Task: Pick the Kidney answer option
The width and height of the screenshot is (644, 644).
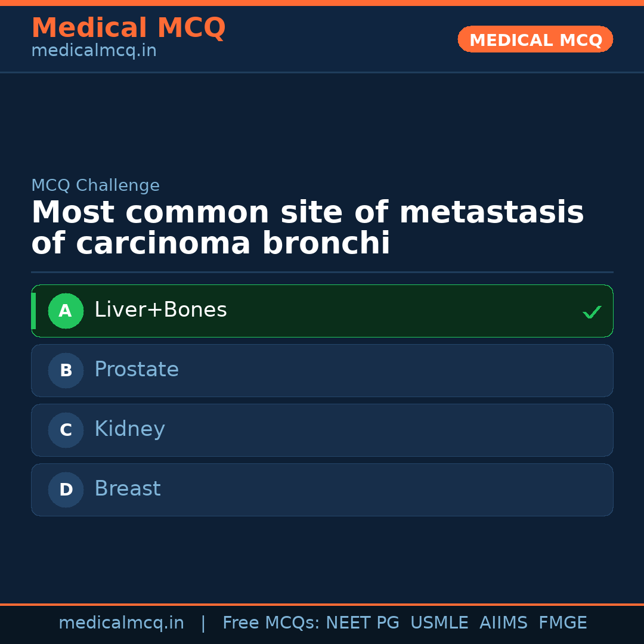Action: click(129, 429)
